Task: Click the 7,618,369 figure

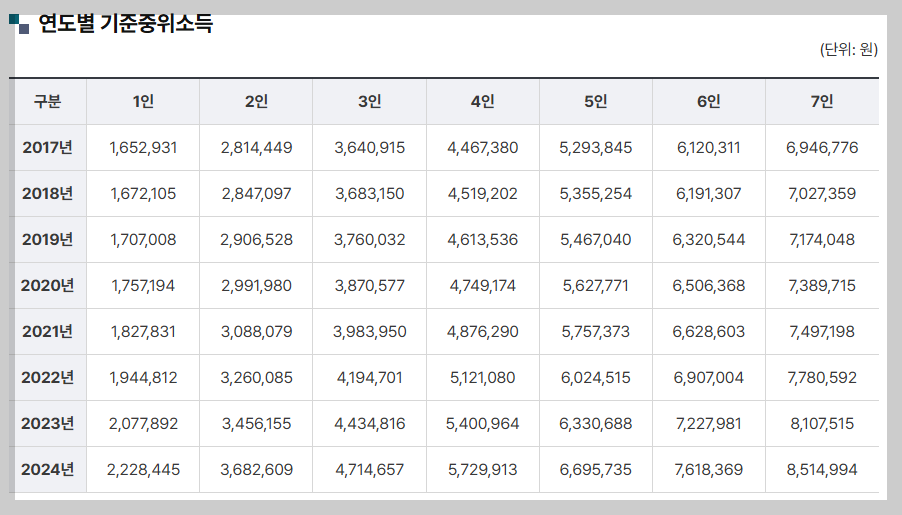Action: (x=709, y=470)
